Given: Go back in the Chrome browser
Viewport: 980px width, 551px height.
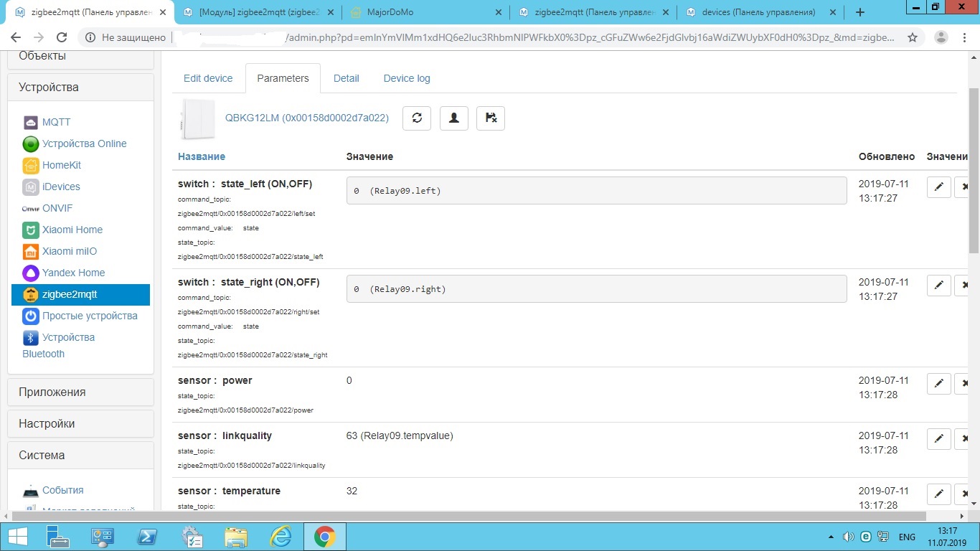Looking at the screenshot, I should click(x=16, y=37).
